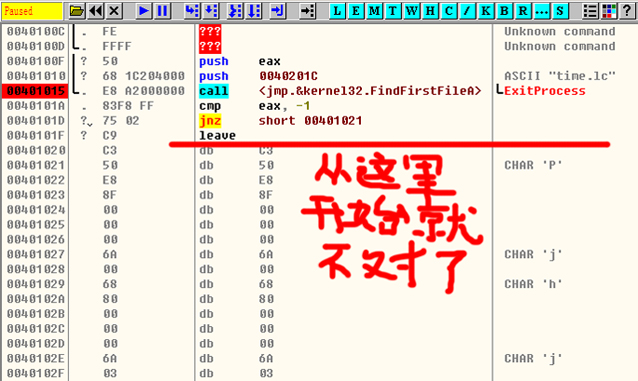Click db 80 disassembly entry
This screenshot has height=381, width=638.
click(236, 299)
